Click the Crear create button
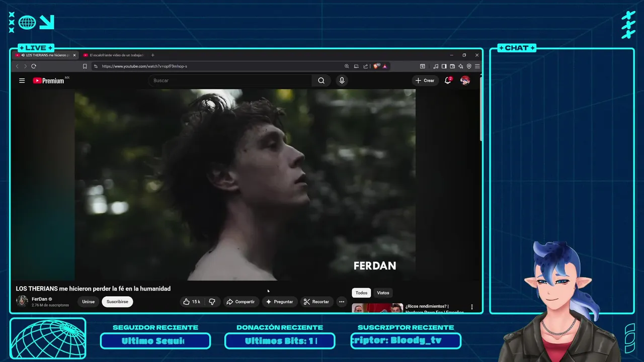The width and height of the screenshot is (644, 362). click(x=425, y=80)
